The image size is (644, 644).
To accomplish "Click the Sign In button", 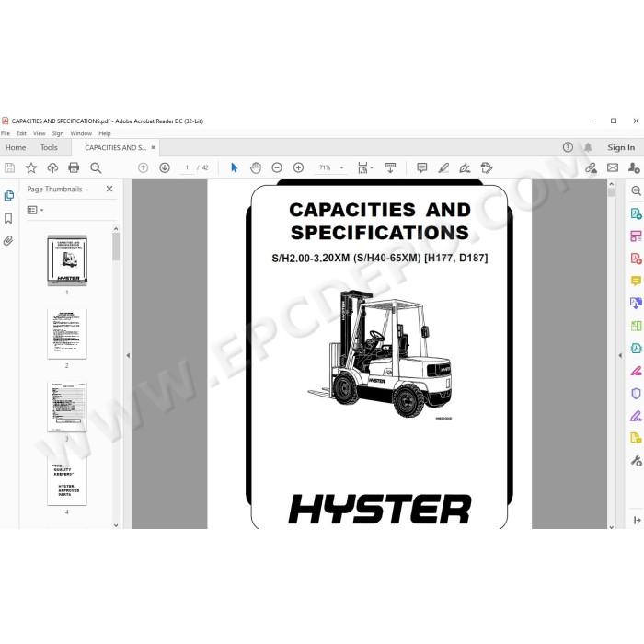I will (621, 147).
